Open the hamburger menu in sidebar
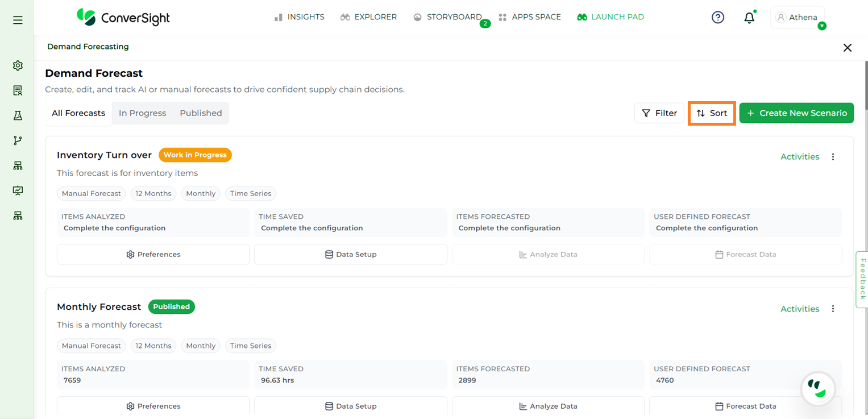868x419 pixels. tap(18, 20)
